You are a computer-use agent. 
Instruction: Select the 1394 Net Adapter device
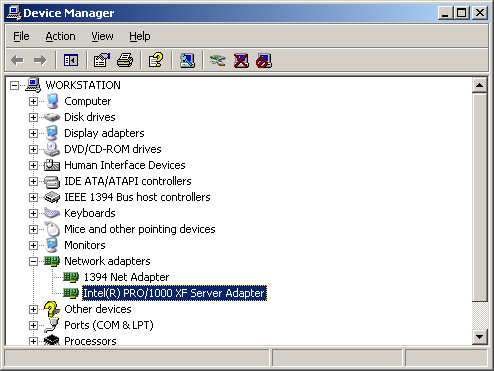click(x=126, y=277)
